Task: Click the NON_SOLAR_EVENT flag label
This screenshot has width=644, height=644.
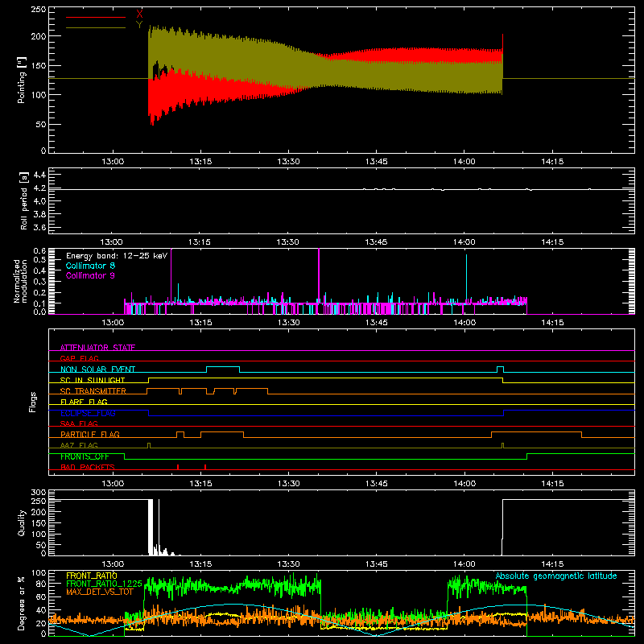Action: pyautogui.click(x=97, y=369)
